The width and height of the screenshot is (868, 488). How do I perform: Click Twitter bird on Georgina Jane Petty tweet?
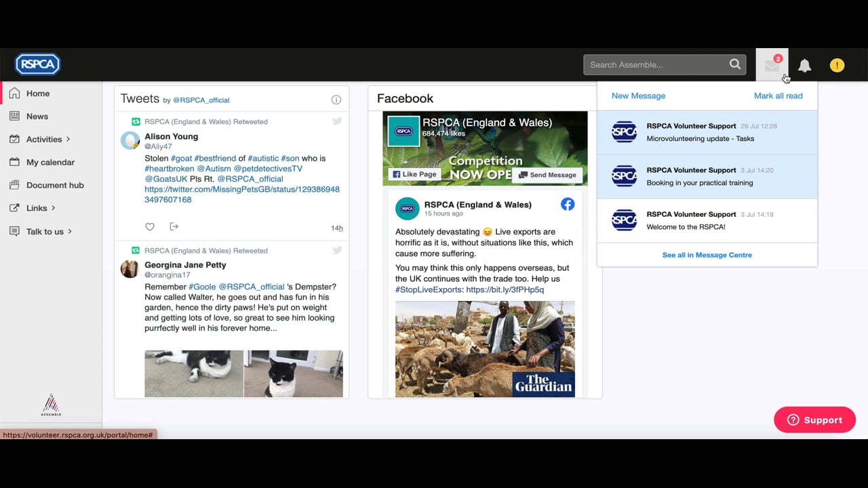pos(337,250)
